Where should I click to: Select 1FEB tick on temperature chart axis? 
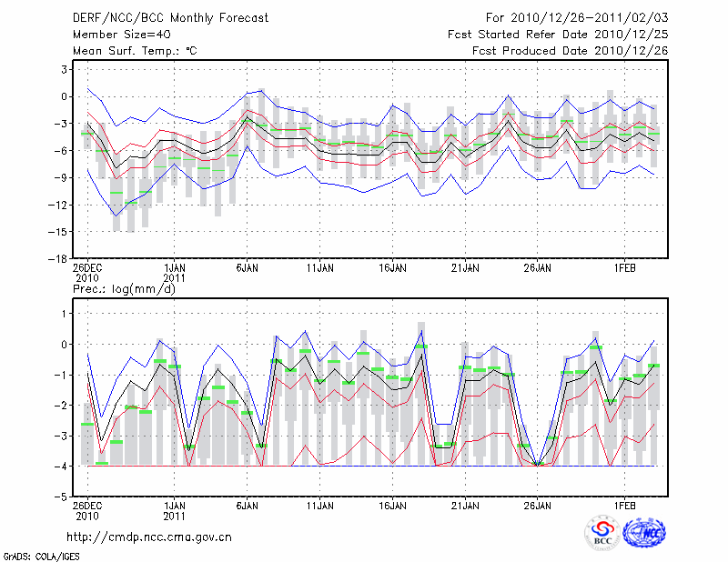click(624, 268)
